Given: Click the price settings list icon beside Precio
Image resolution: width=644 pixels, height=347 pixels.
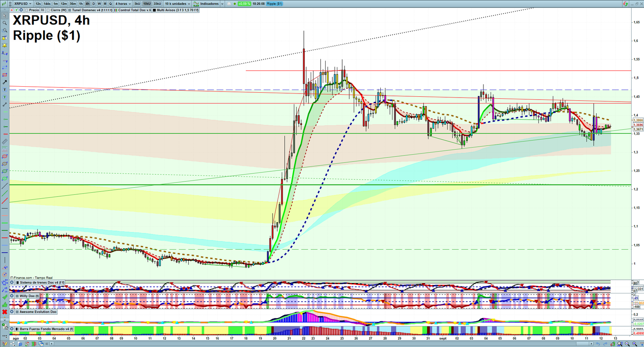Looking at the screenshot, I should click(43, 10).
